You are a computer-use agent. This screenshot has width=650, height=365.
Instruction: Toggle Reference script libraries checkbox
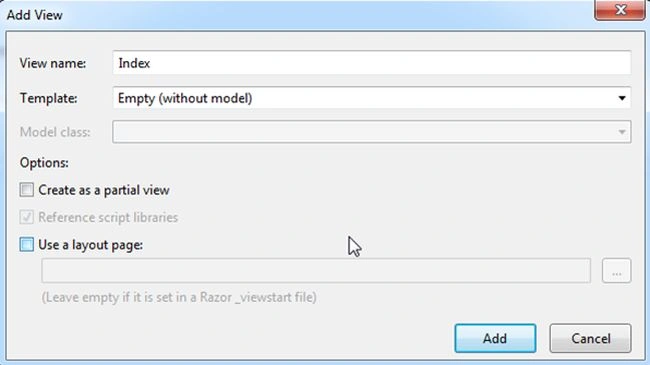click(x=27, y=217)
